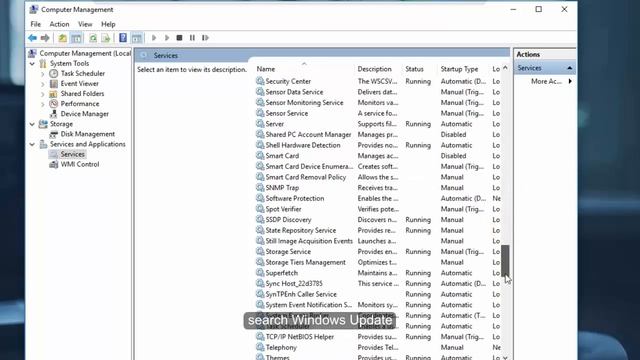Click the Disk Management icon in tree
This screenshot has width=640, height=360.
pyautogui.click(x=53, y=134)
